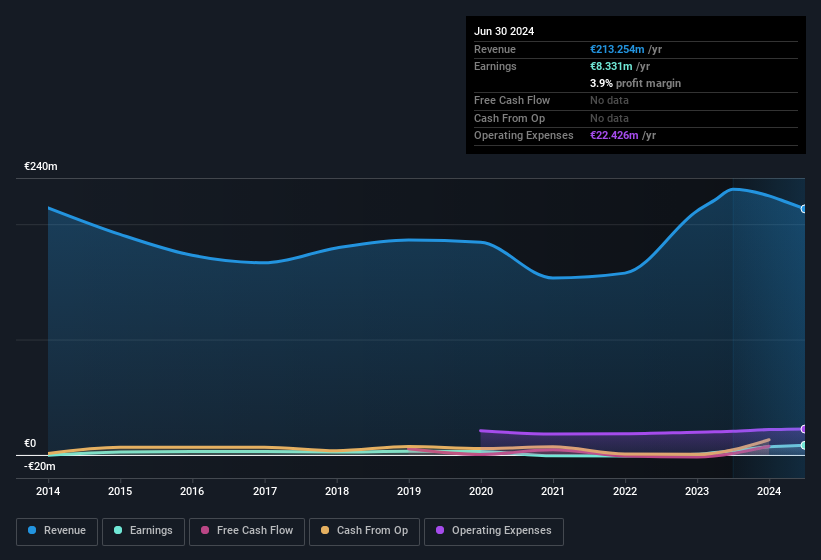
Task: Click the Jun 30 2024 tooltip date
Action: pos(504,31)
